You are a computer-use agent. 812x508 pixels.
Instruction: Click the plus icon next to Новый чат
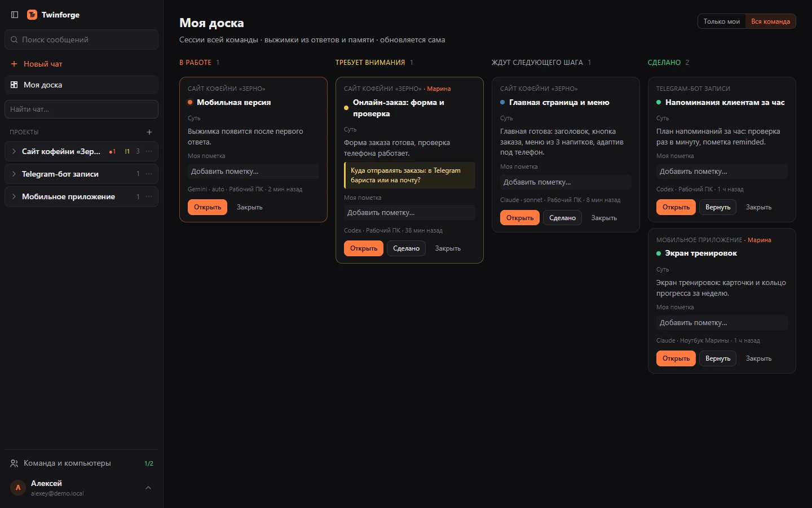pos(14,64)
